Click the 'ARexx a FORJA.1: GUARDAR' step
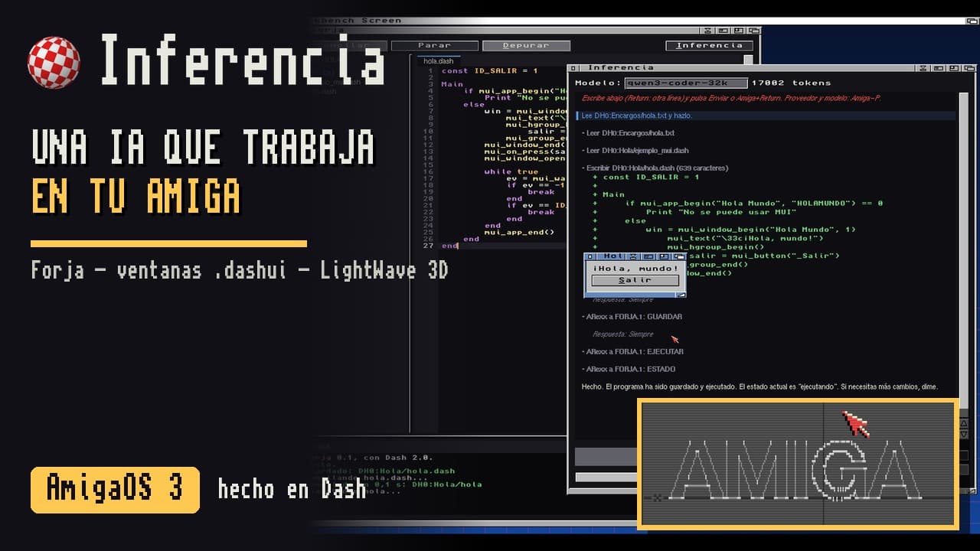Screen dimensions: 980x551 (632, 317)
